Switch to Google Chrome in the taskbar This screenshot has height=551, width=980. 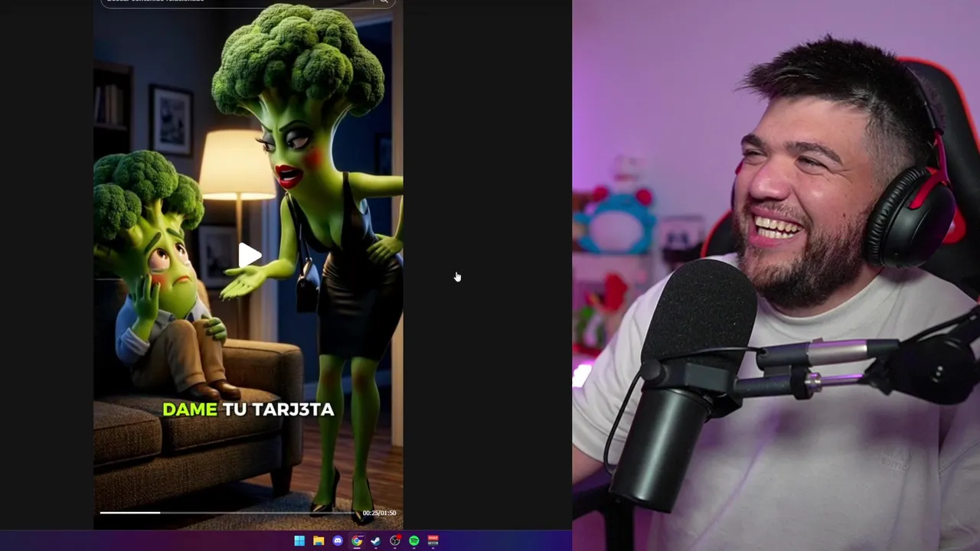click(357, 541)
